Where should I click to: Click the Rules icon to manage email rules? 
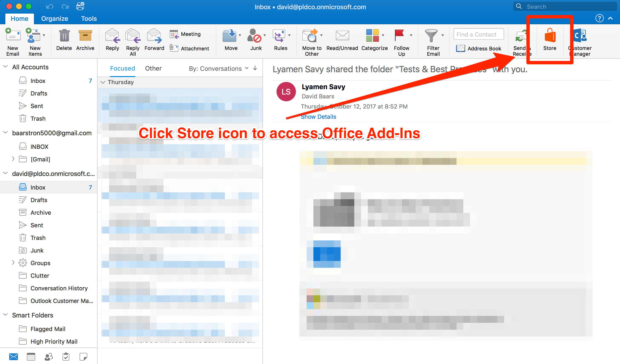[281, 40]
